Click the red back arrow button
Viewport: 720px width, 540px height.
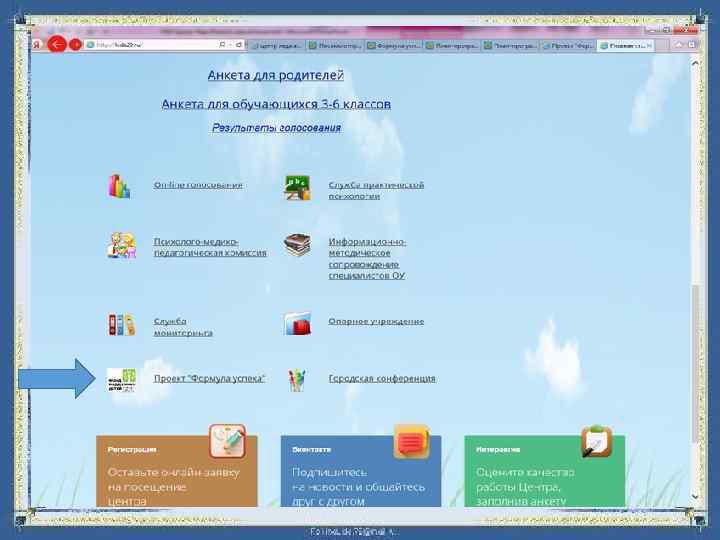[56, 45]
